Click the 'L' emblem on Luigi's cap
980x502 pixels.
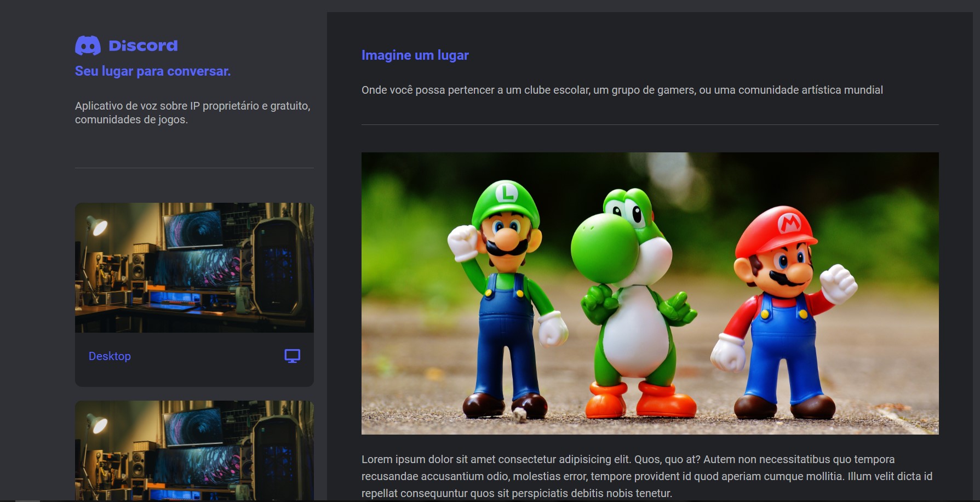coord(507,192)
